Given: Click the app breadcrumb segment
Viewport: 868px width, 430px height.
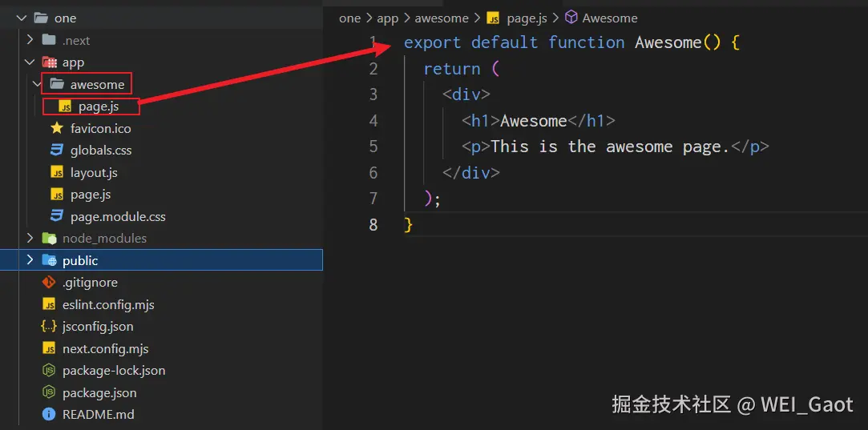Looking at the screenshot, I should 387,18.
